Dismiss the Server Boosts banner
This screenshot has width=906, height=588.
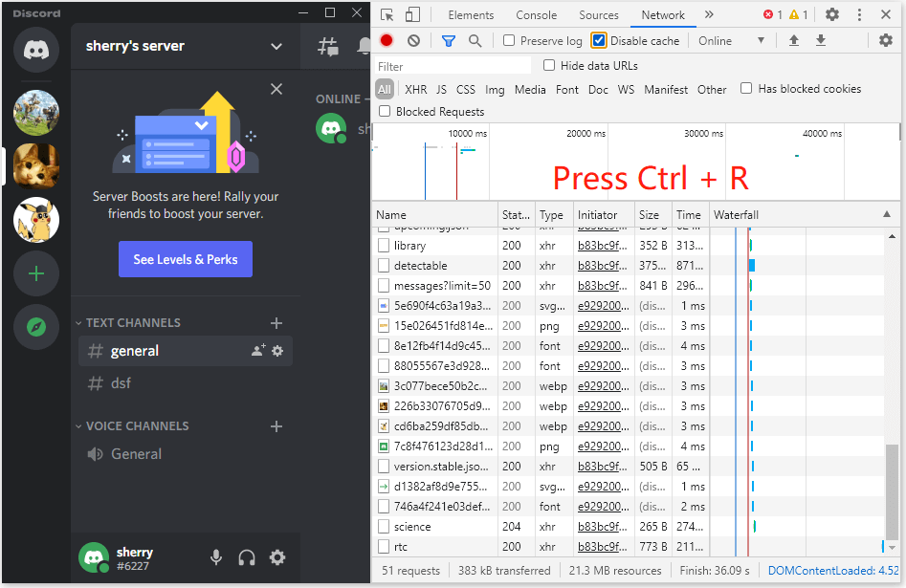pos(276,89)
